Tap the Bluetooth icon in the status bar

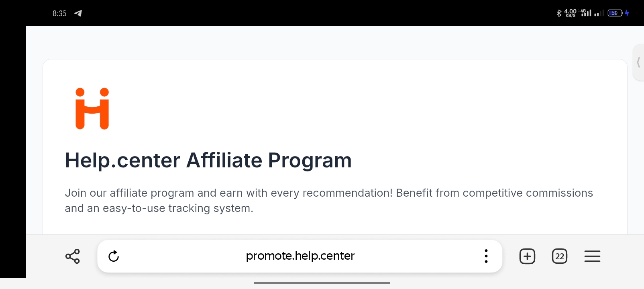click(559, 13)
